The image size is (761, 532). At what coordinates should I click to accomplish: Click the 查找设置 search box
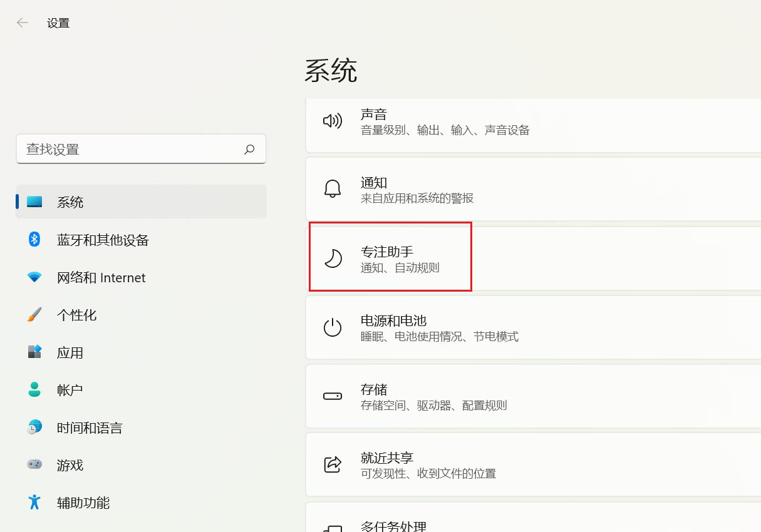tap(125, 149)
